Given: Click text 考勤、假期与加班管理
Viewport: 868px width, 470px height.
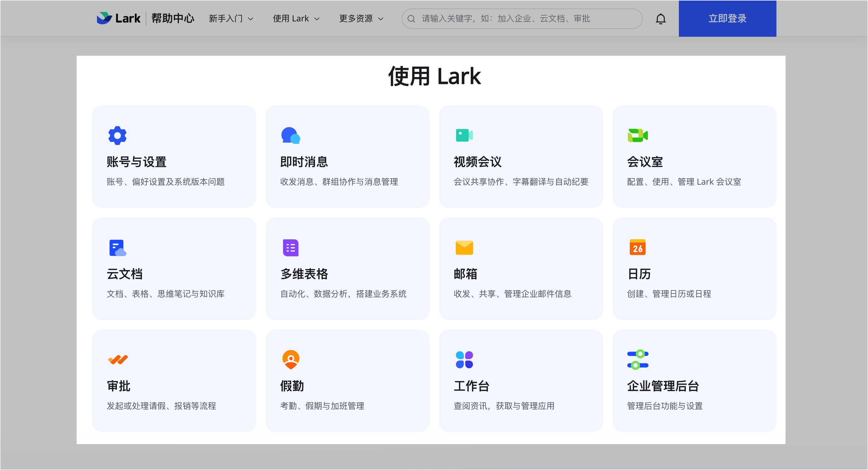Looking at the screenshot, I should (x=322, y=406).
